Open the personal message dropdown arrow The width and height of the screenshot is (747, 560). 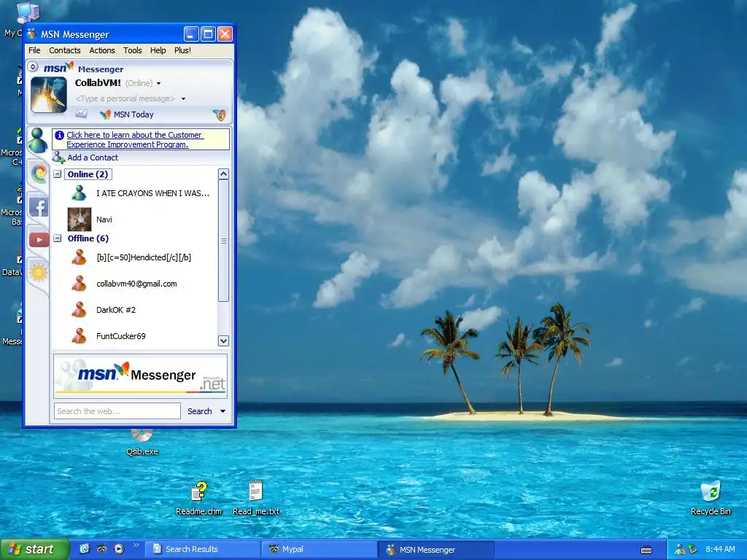tap(183, 99)
